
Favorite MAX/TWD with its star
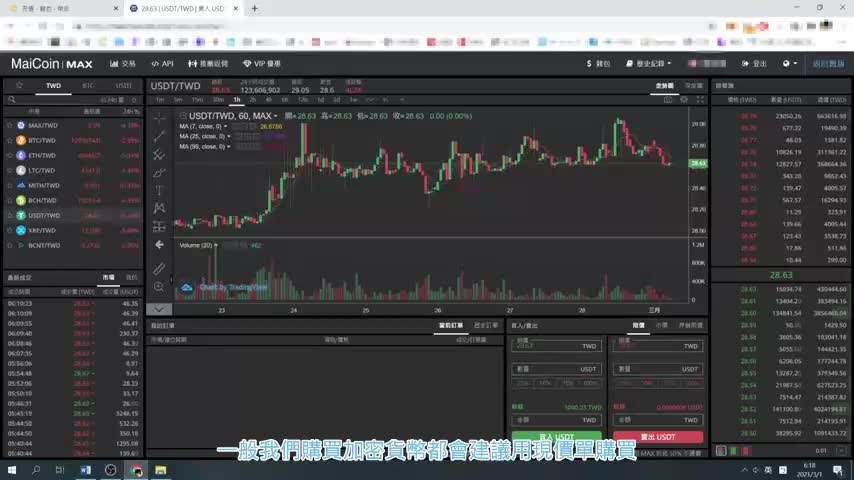pos(9,125)
